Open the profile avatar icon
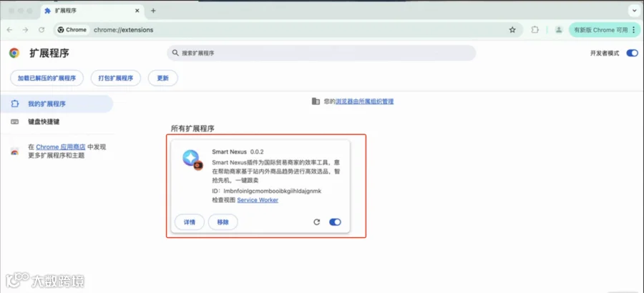Viewport: 644px width, 293px height. [x=559, y=30]
